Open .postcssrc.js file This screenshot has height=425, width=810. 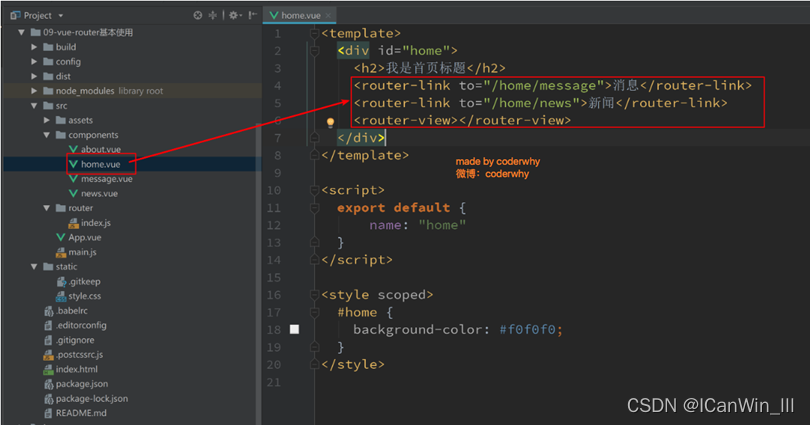(79, 354)
